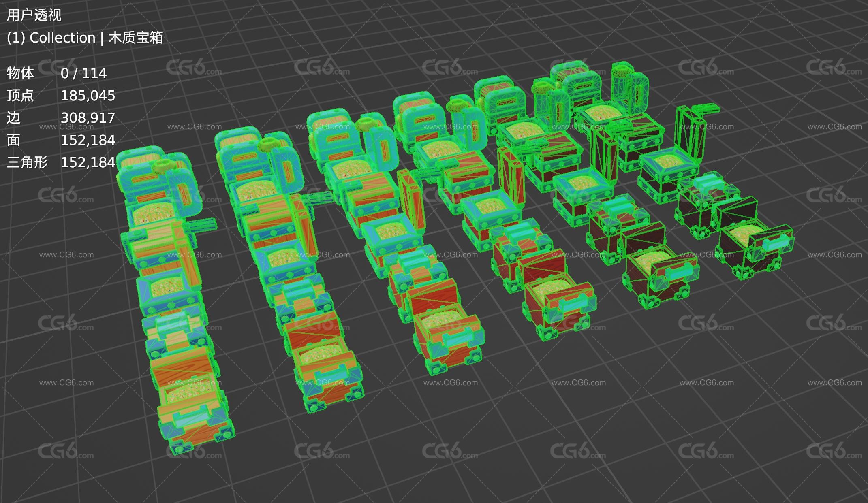Click the triangle count next to 三角形

click(x=88, y=162)
